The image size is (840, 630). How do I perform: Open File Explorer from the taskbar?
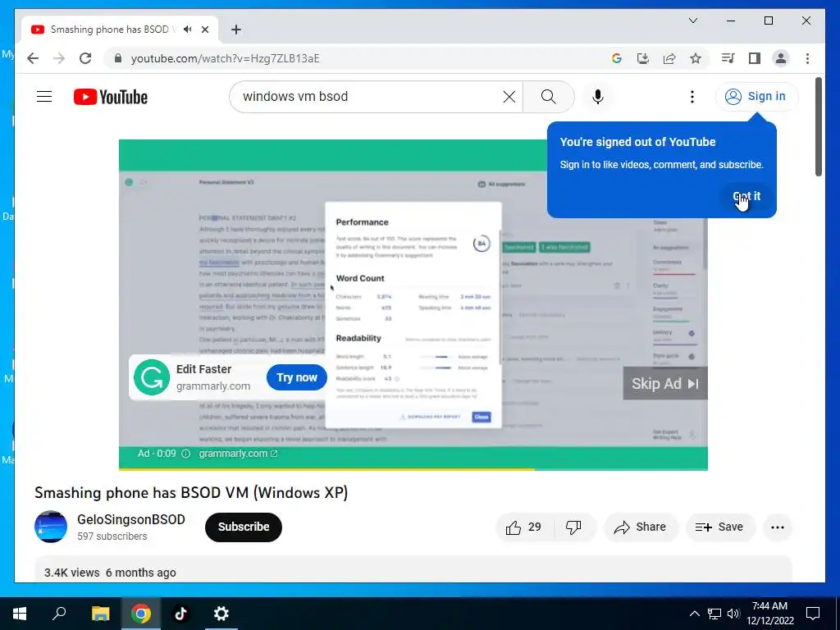100,614
